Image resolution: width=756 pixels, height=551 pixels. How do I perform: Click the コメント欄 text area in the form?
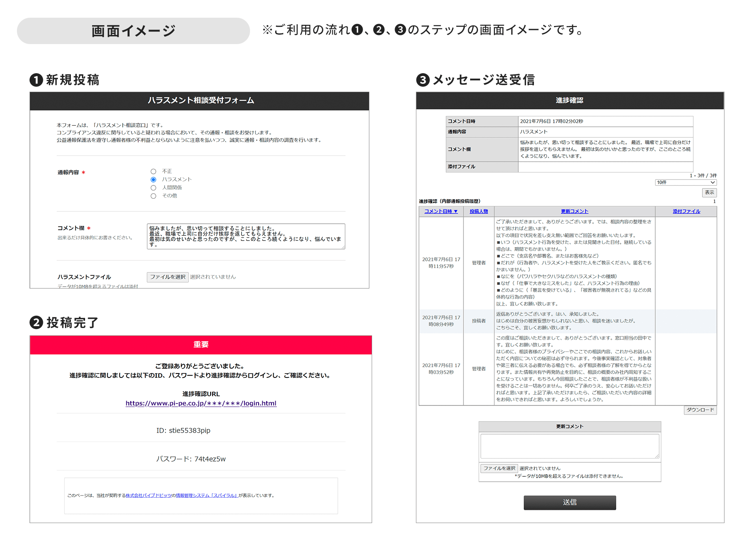pyautogui.click(x=246, y=237)
